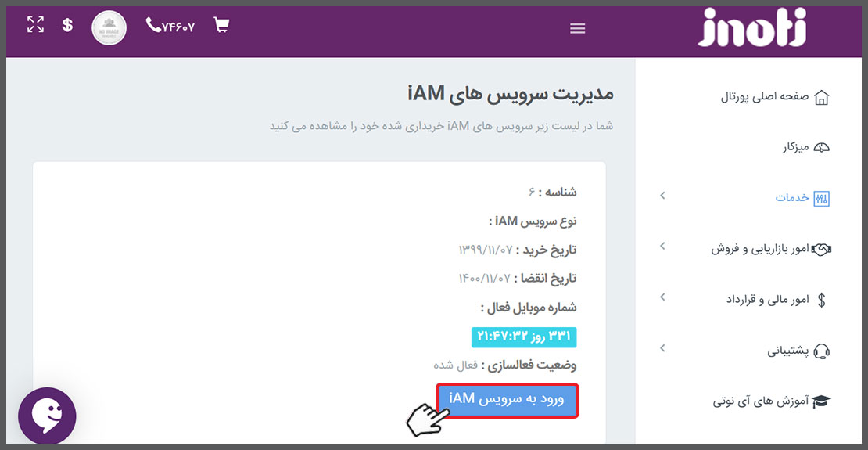Click the home icon for صفحه اصلی پورتال
Viewport: 868px width, 450px height.
click(x=821, y=98)
